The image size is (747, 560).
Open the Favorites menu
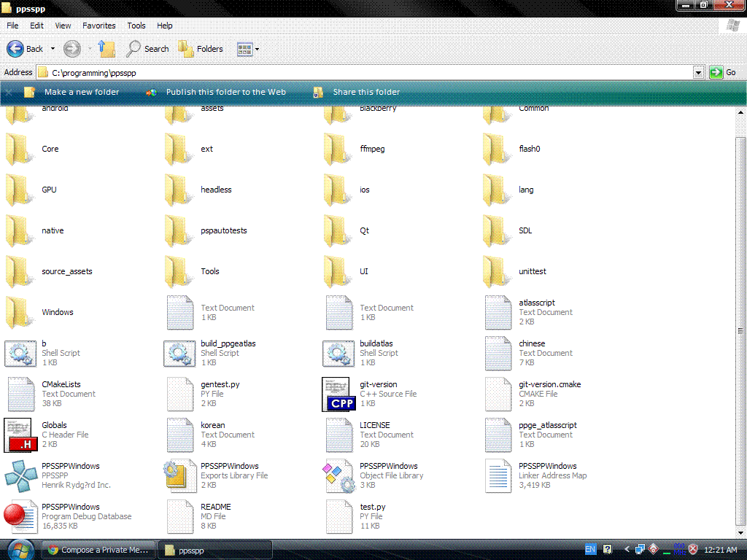click(98, 26)
